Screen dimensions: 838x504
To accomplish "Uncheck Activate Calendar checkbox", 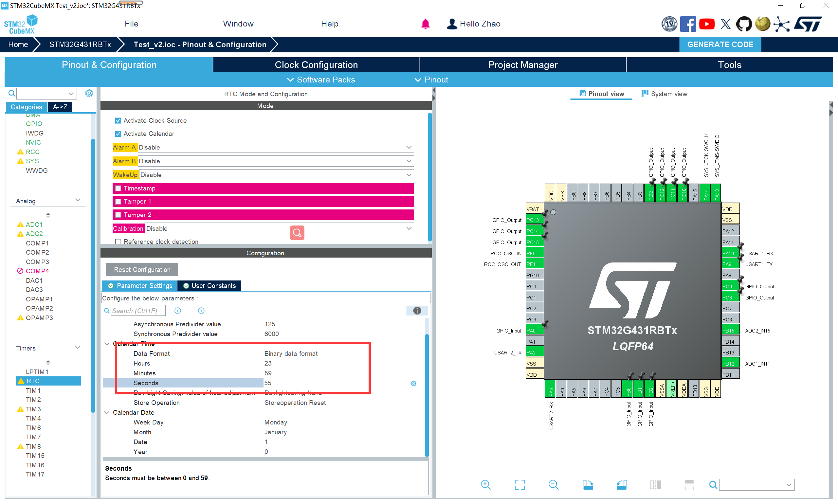I will (x=118, y=134).
